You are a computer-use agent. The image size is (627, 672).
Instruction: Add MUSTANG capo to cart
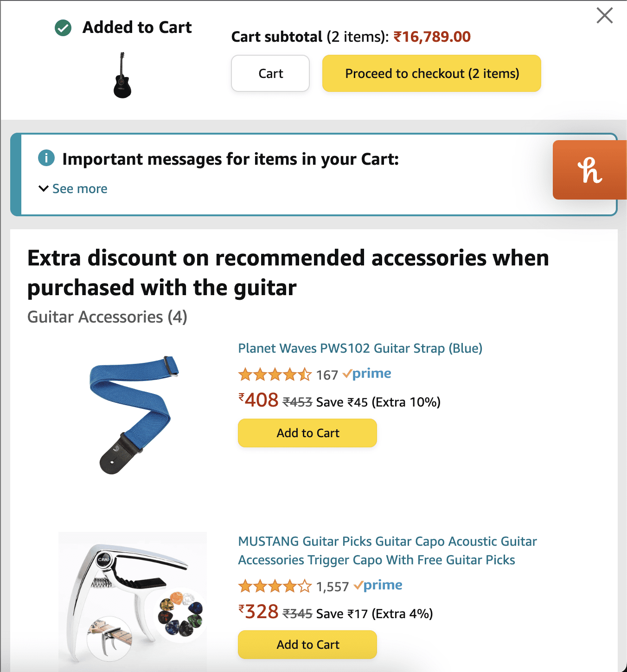point(307,645)
